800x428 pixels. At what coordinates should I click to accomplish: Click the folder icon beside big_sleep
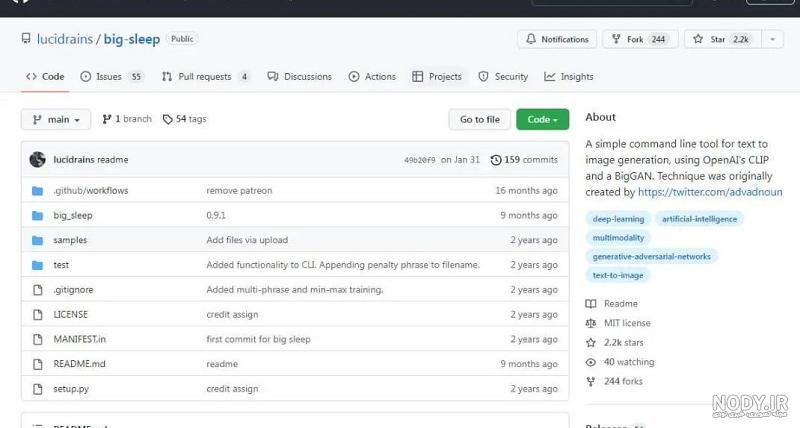point(37,215)
